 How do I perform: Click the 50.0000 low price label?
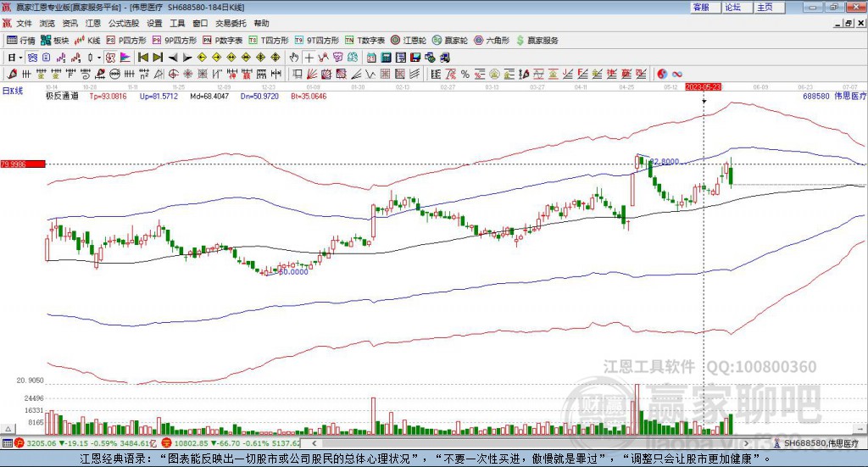[x=293, y=272]
